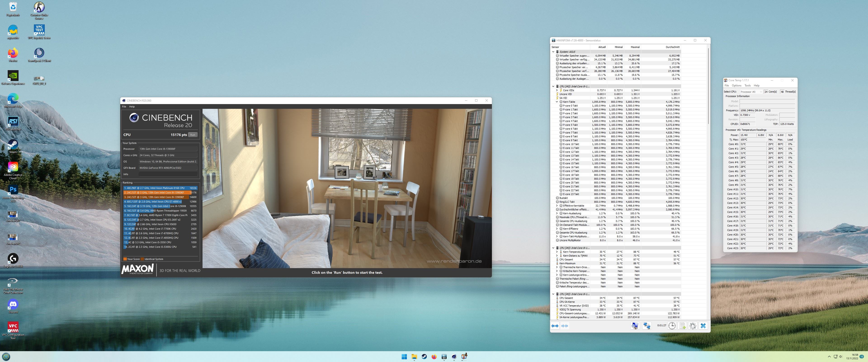Open File Explorer from taskbar

pyautogui.click(x=414, y=357)
